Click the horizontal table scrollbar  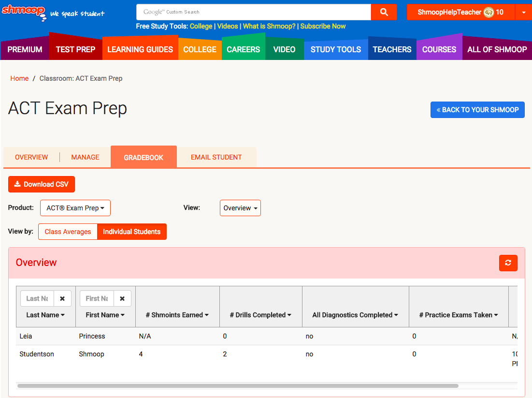[x=238, y=386]
